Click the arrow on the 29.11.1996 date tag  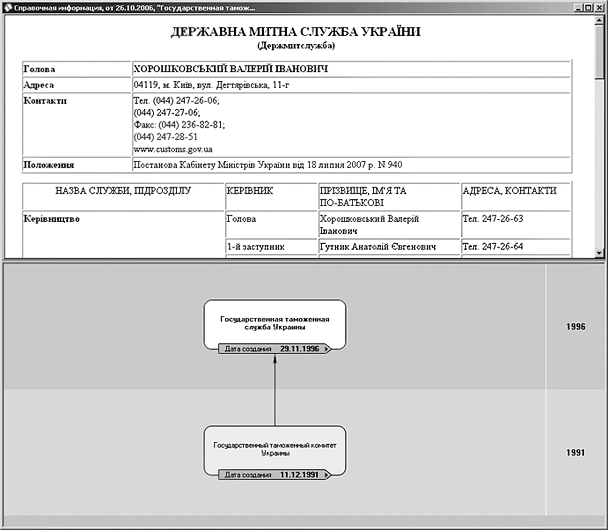(327, 349)
